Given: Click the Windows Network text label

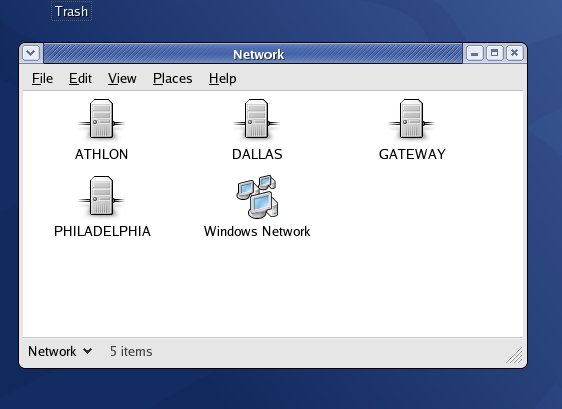Looking at the screenshot, I should point(257,231).
